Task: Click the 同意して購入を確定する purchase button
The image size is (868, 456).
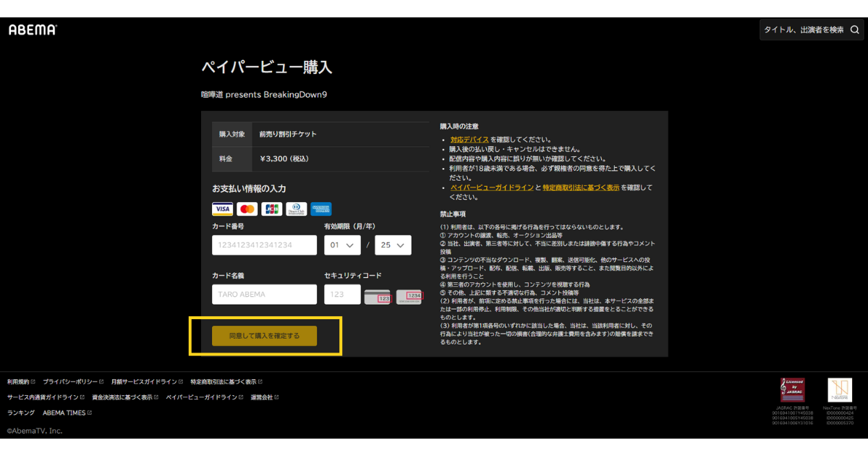Action: pyautogui.click(x=264, y=336)
